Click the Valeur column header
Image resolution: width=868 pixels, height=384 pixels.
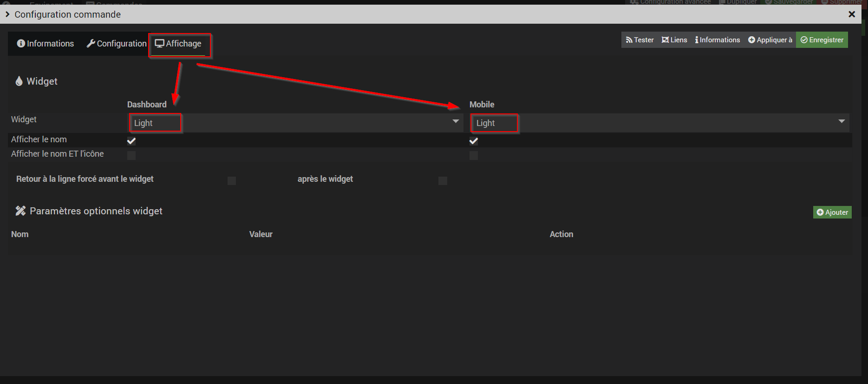coord(261,234)
